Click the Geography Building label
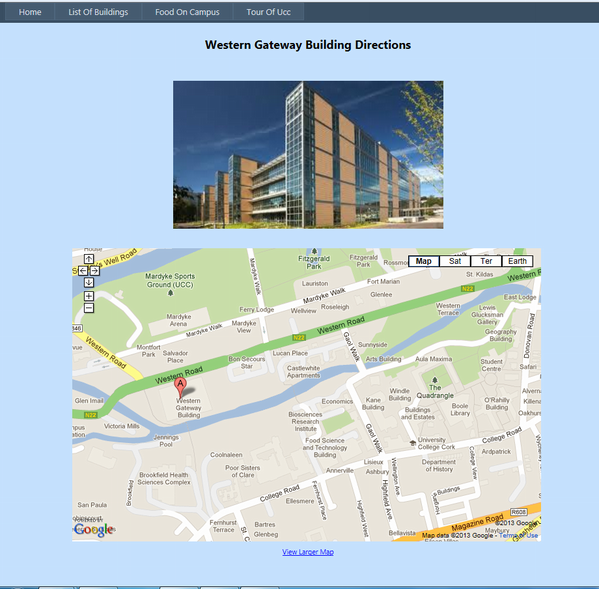 (x=500, y=335)
